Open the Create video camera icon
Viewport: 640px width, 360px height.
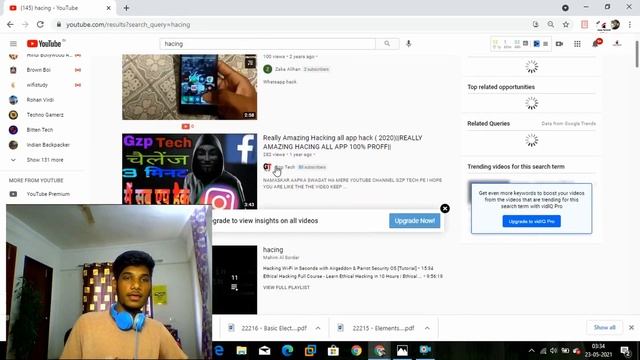pyautogui.click(x=559, y=44)
